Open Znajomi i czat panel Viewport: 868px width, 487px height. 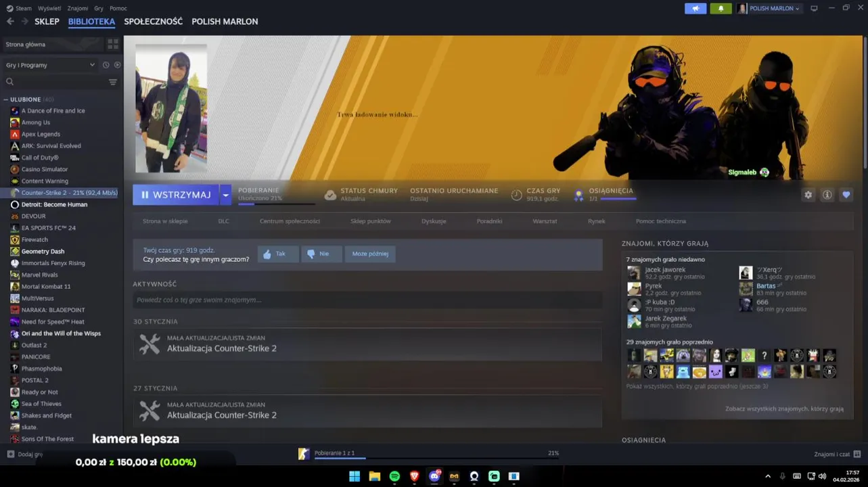click(x=837, y=454)
